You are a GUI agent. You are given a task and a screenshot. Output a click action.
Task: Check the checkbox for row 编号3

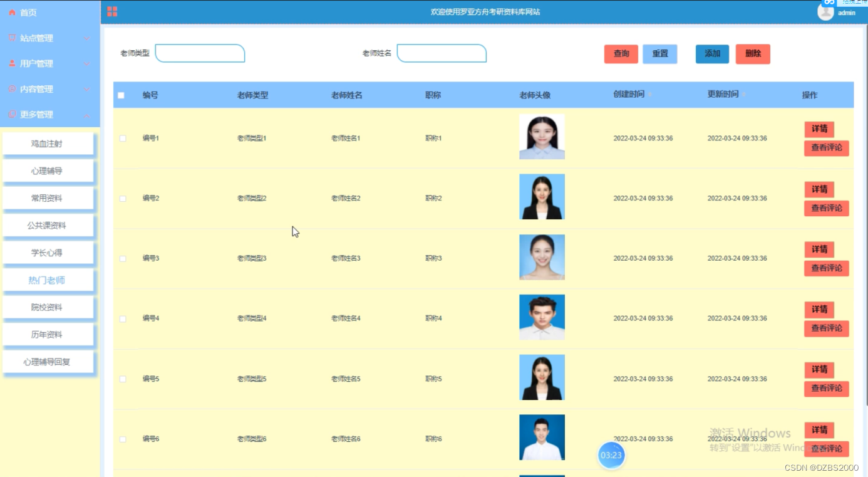tap(123, 258)
